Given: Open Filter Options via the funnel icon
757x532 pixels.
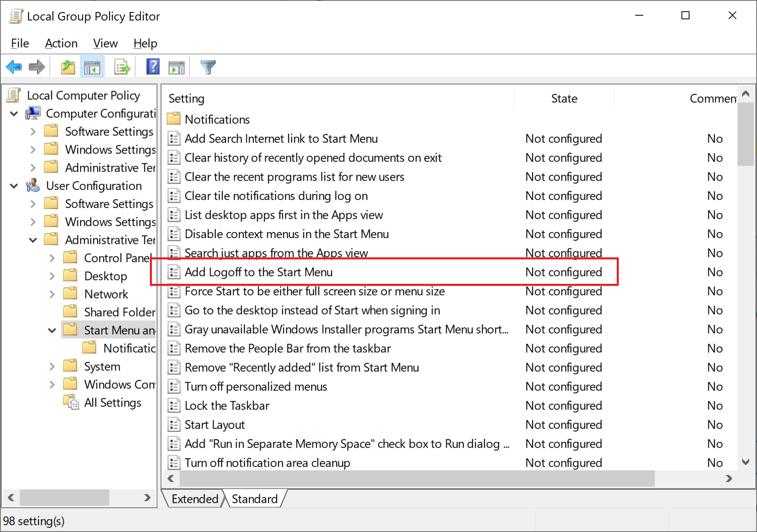Looking at the screenshot, I should coord(208,66).
